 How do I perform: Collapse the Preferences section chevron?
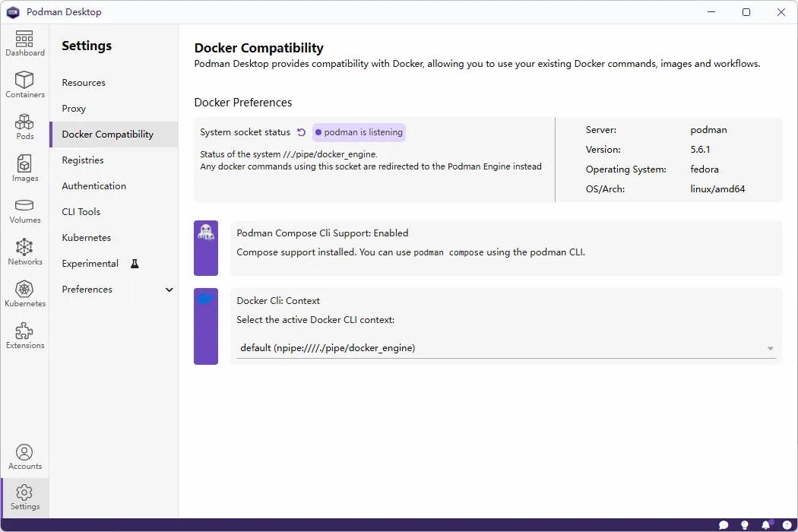tap(169, 290)
